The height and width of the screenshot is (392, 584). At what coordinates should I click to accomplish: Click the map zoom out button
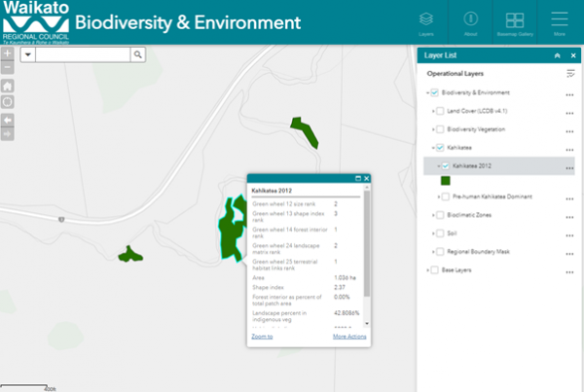[7, 67]
